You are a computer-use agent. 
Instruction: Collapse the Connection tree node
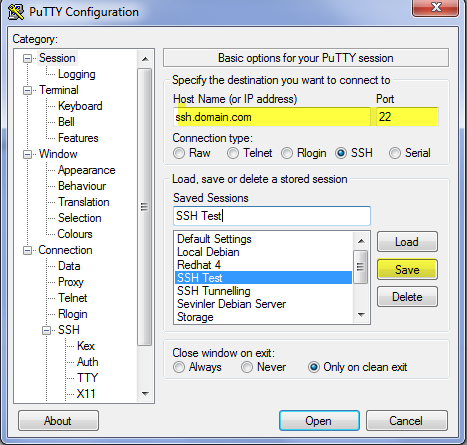tap(27, 251)
